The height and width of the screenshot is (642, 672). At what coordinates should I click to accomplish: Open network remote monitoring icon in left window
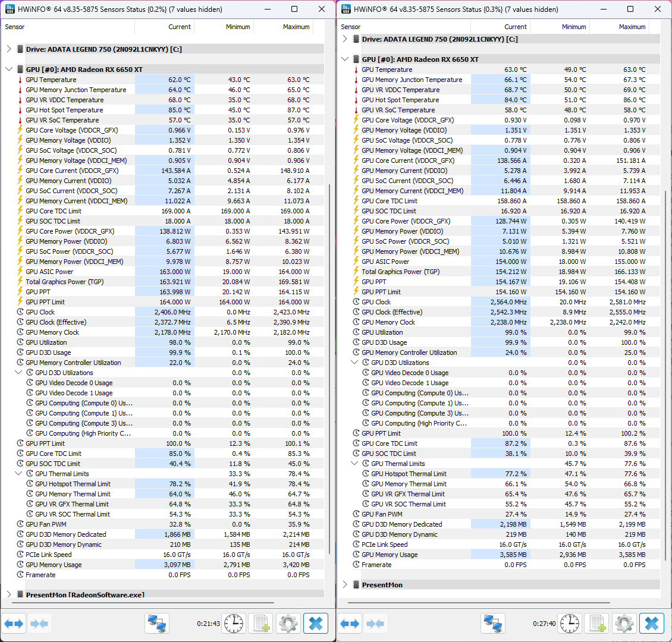tap(157, 624)
